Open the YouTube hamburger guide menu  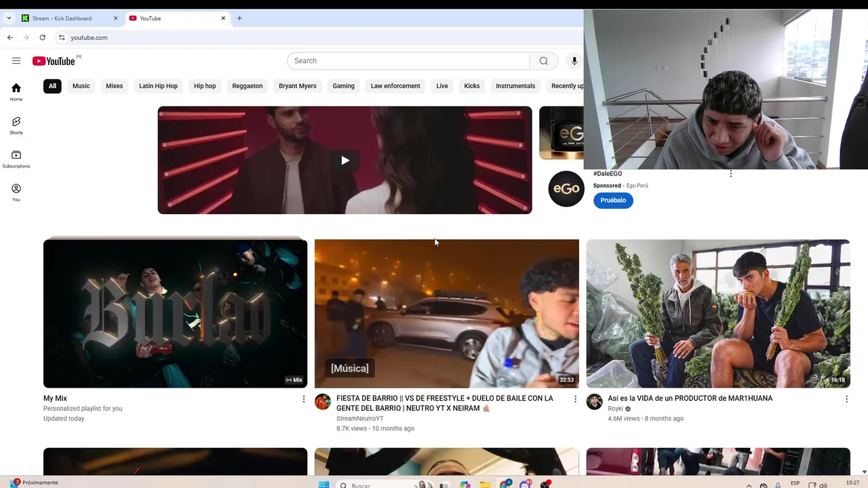coord(16,61)
